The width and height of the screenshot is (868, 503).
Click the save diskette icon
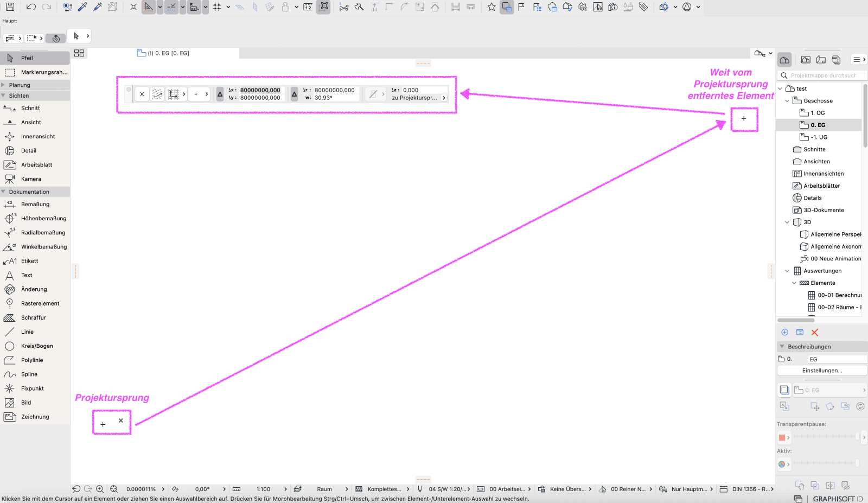coord(10,7)
